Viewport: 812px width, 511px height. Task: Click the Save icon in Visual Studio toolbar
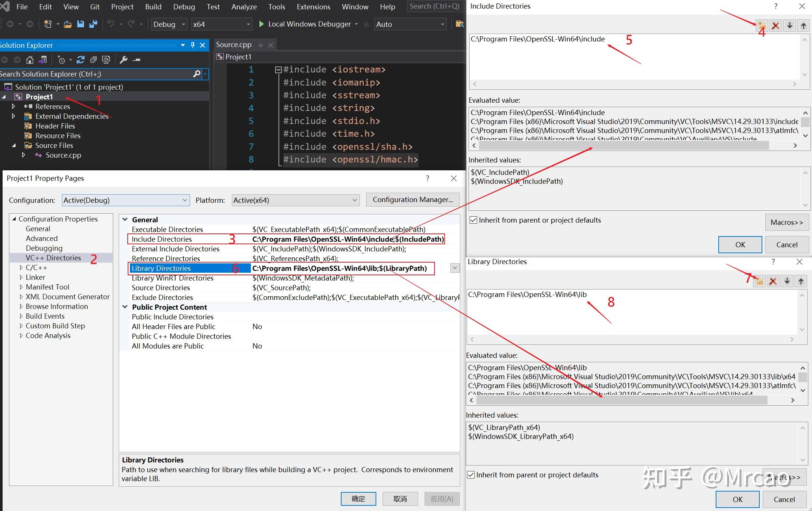[80, 24]
